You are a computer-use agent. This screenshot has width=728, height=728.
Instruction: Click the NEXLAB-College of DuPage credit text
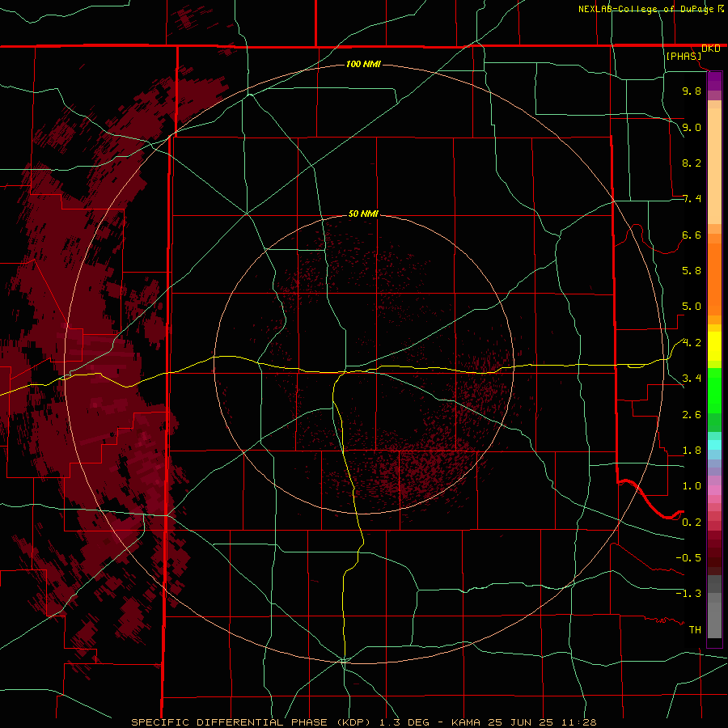645,9
